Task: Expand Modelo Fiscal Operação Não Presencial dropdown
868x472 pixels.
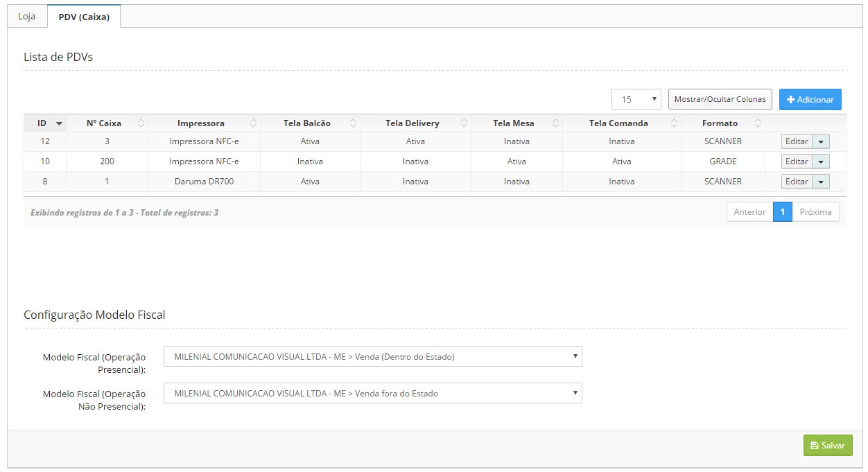Action: (372, 394)
